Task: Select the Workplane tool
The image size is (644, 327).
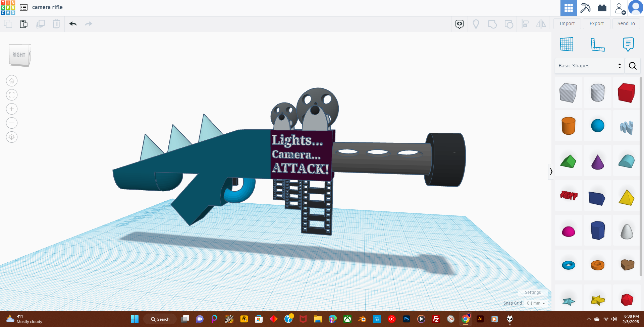Action: coord(567,44)
